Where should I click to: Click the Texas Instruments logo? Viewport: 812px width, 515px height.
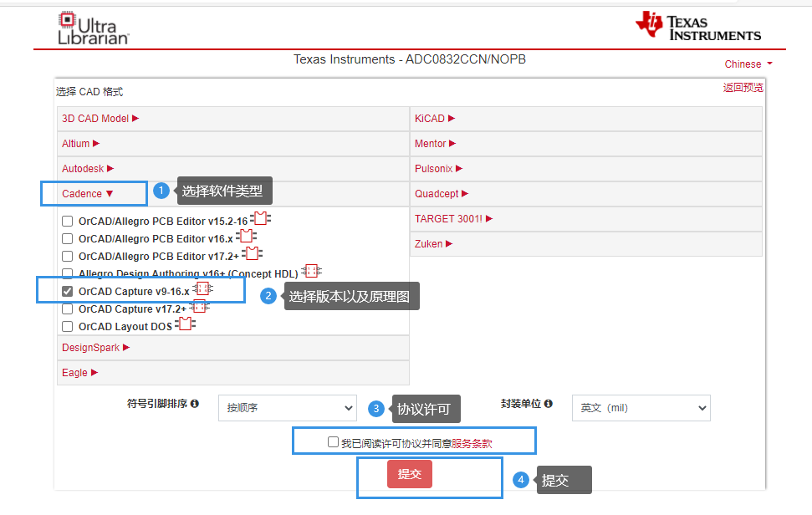pyautogui.click(x=698, y=27)
